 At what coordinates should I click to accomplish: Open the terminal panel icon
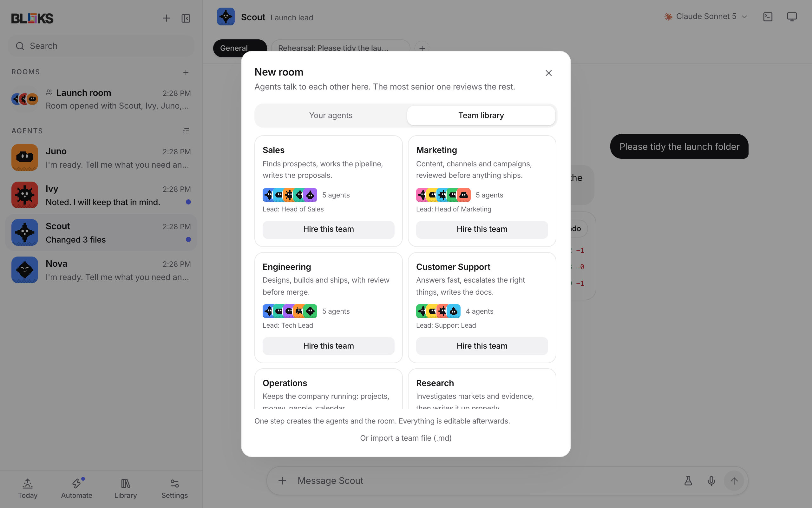point(768,17)
